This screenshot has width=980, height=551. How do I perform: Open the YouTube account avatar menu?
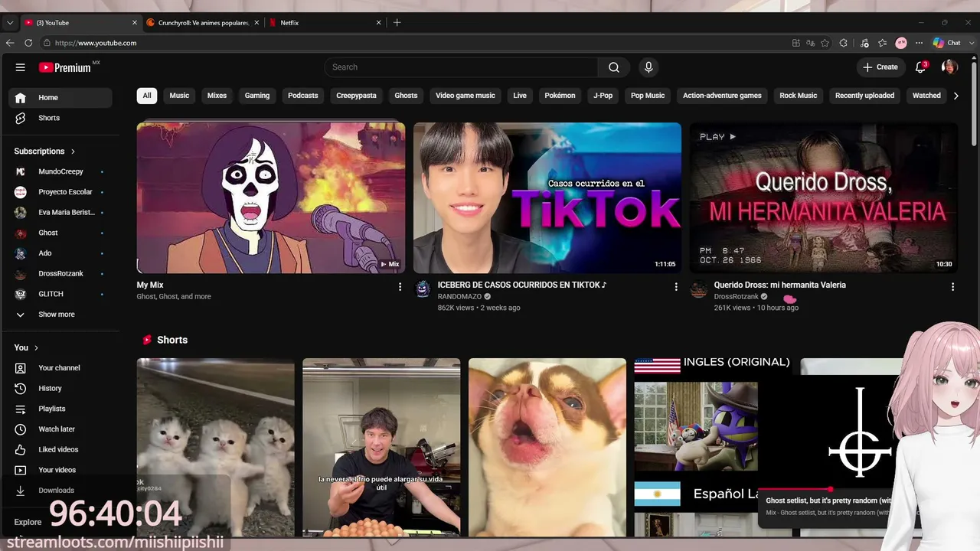tap(949, 67)
